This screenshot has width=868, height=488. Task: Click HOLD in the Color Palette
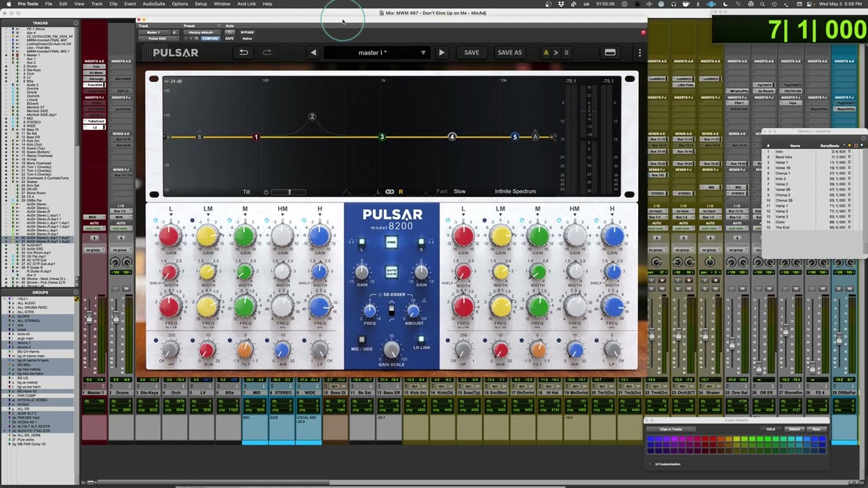pyautogui.click(x=771, y=429)
